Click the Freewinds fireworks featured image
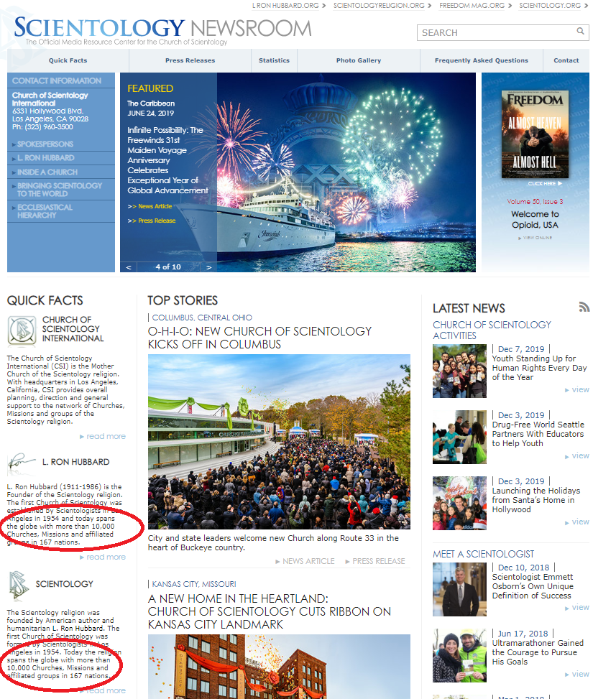Viewport: 616px width, 699px height. 346,172
